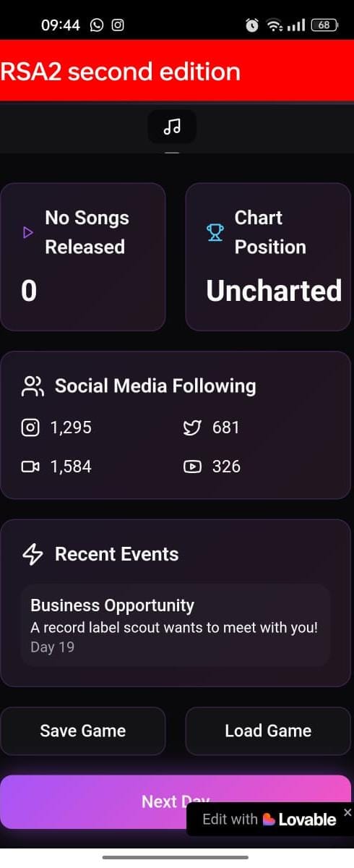Tap the purple play triangle icon
The width and height of the screenshot is (354, 868).
coord(28,232)
